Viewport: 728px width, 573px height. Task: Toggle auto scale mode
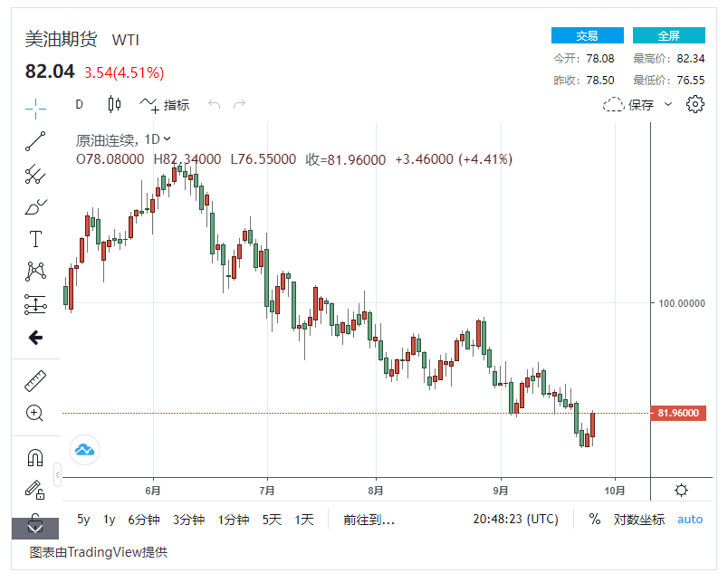pyautogui.click(x=690, y=520)
